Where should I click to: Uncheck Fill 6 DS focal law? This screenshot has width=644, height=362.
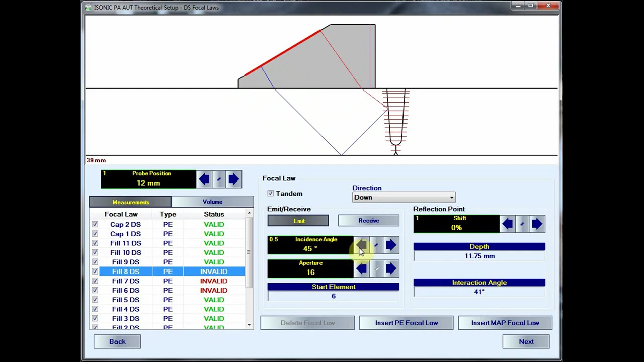(95, 290)
